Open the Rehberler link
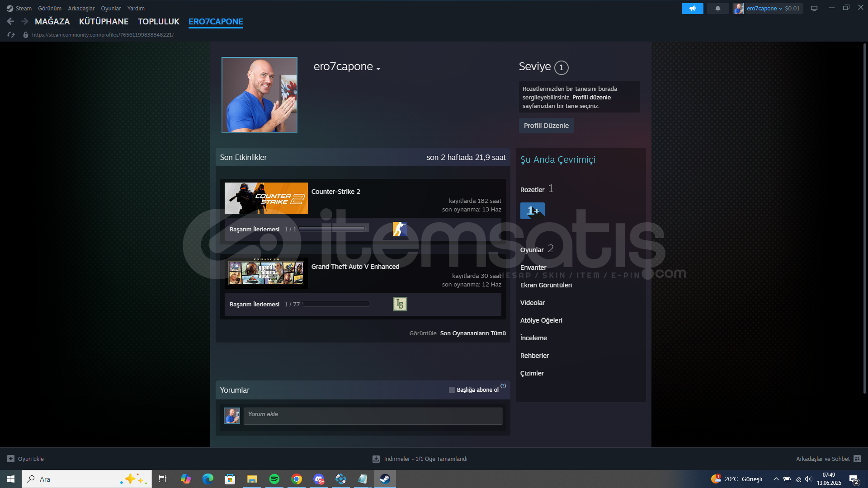The height and width of the screenshot is (488, 868). coord(534,356)
